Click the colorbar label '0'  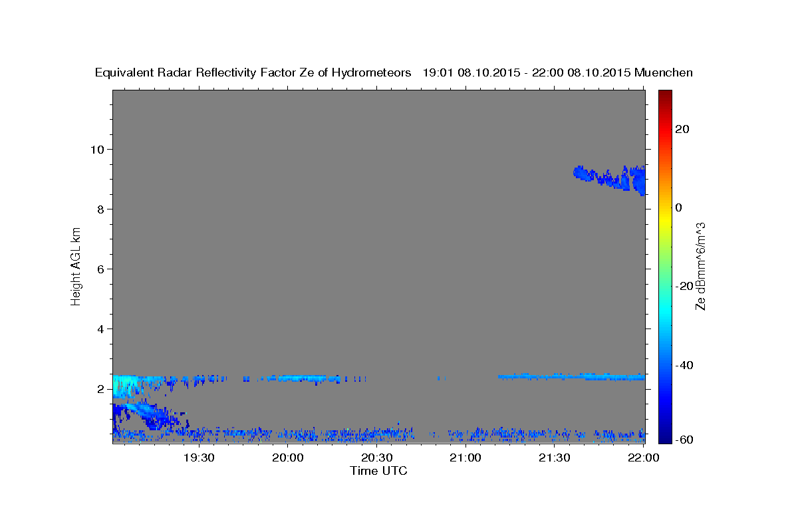pyautogui.click(x=679, y=207)
